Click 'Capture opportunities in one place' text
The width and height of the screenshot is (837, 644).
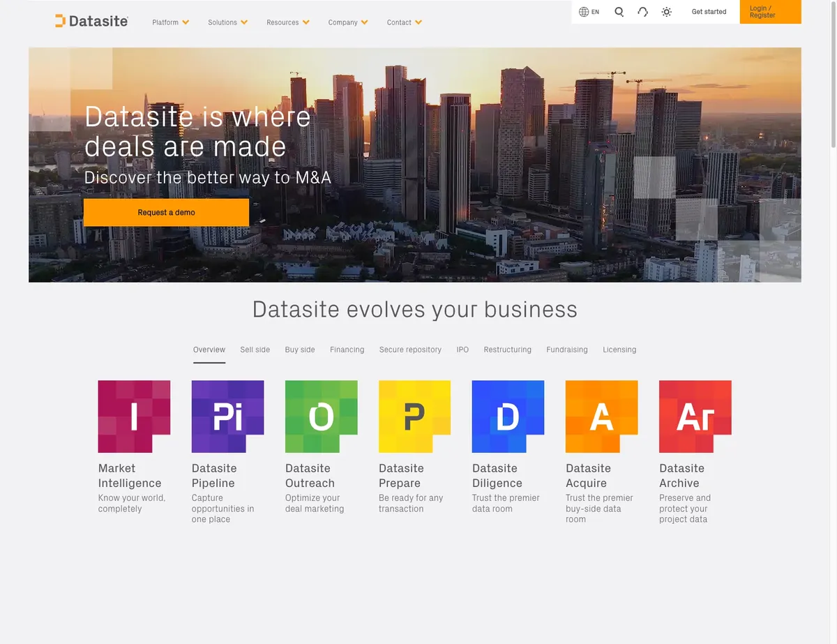223,509
